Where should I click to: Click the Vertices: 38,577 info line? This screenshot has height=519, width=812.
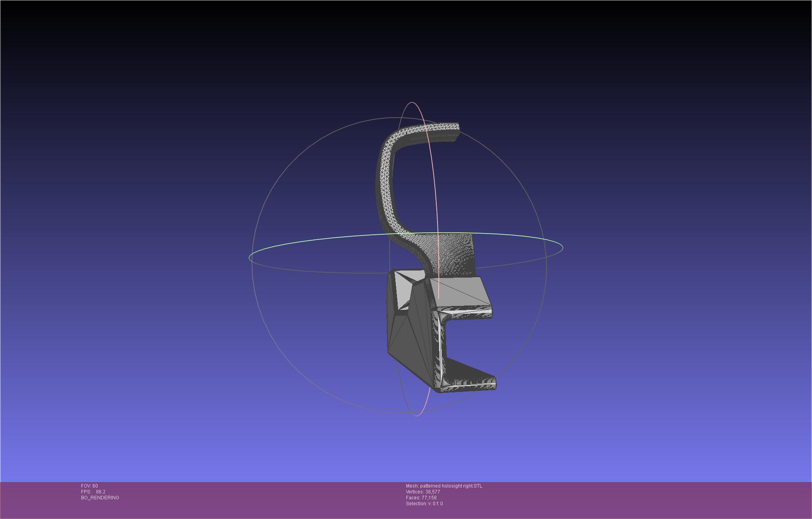(x=423, y=492)
